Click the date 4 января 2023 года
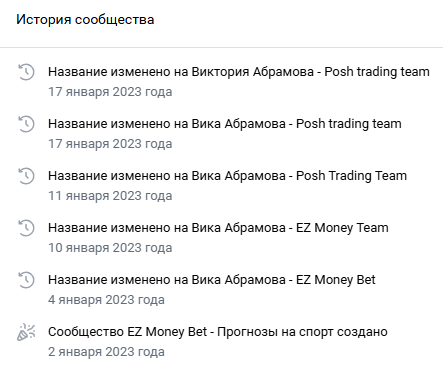The height and width of the screenshot is (370, 443). pyautogui.click(x=106, y=300)
